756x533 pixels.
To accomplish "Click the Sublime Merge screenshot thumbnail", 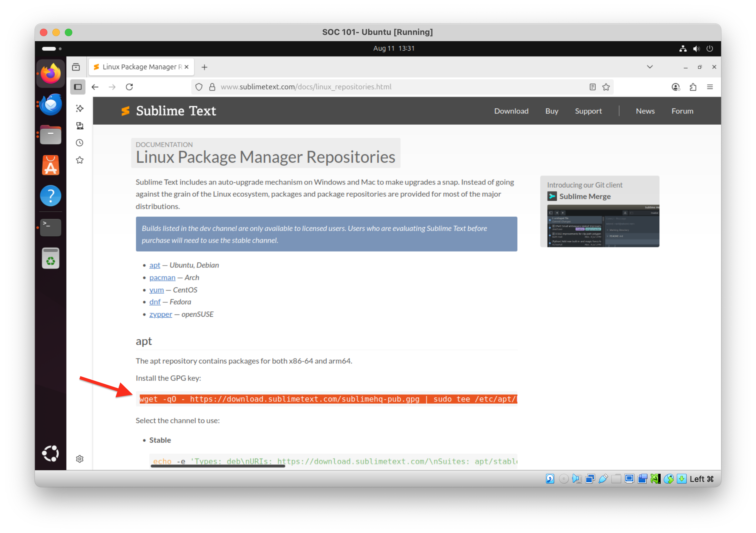I will 603,226.
